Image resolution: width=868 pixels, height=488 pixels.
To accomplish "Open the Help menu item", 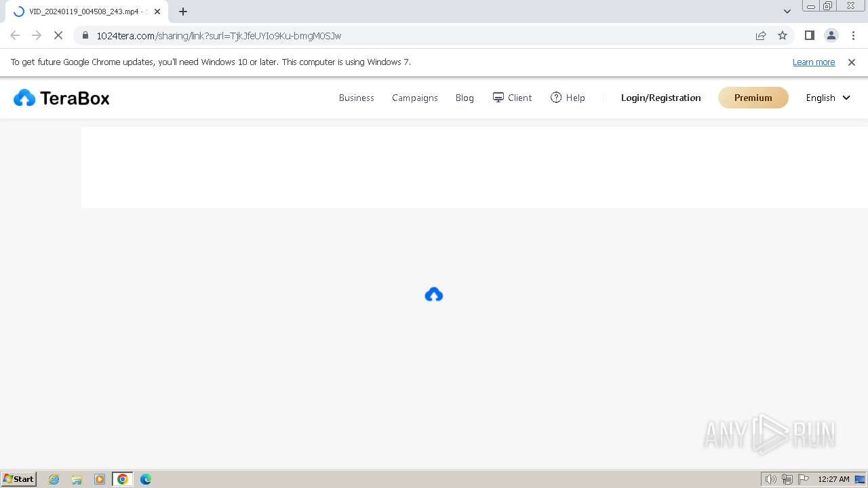I will (x=568, y=98).
